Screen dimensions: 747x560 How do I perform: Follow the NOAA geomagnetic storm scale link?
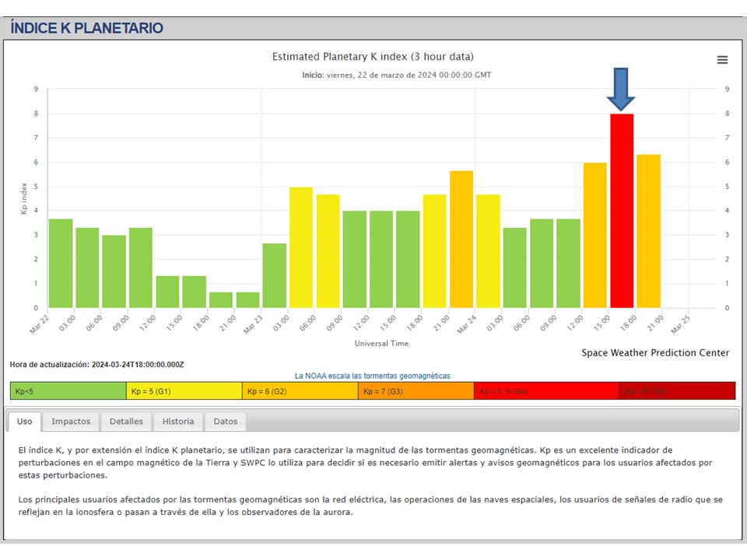pos(372,376)
